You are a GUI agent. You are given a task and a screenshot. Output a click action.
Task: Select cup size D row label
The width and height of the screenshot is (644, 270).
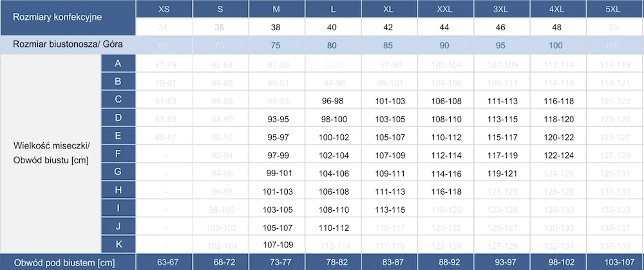(118, 118)
